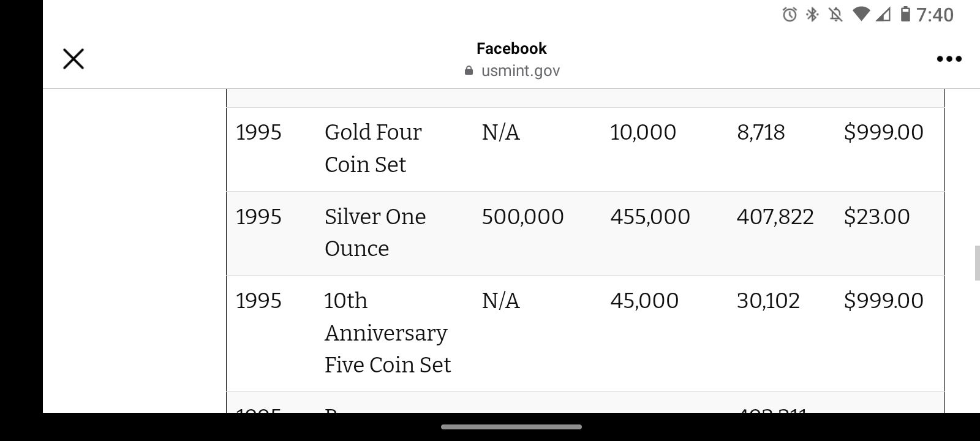Click the 500,000 mintage limit cell
This screenshot has height=441, width=980.
(522, 217)
